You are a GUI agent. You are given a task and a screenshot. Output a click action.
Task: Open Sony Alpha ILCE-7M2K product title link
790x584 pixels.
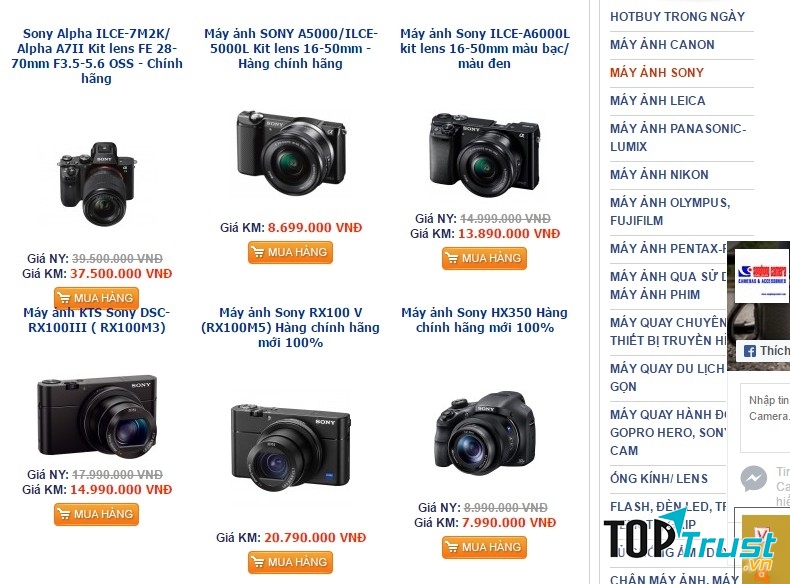click(x=96, y=56)
